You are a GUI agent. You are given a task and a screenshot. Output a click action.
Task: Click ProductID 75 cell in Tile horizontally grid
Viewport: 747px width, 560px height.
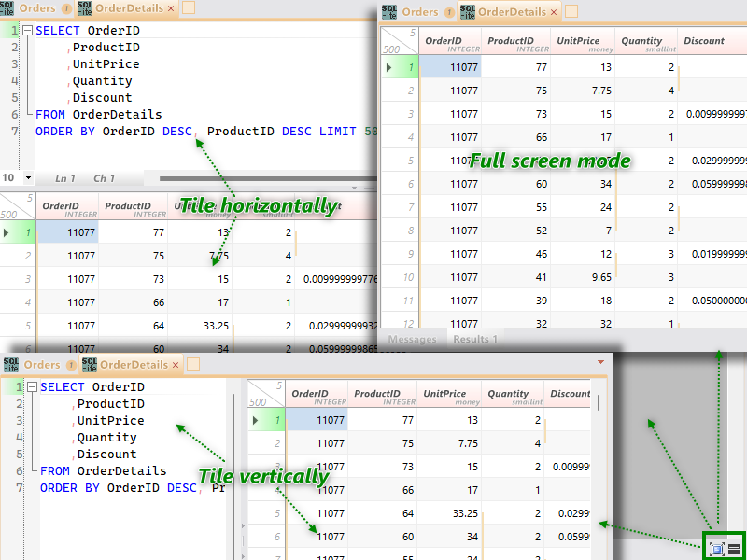[133, 256]
